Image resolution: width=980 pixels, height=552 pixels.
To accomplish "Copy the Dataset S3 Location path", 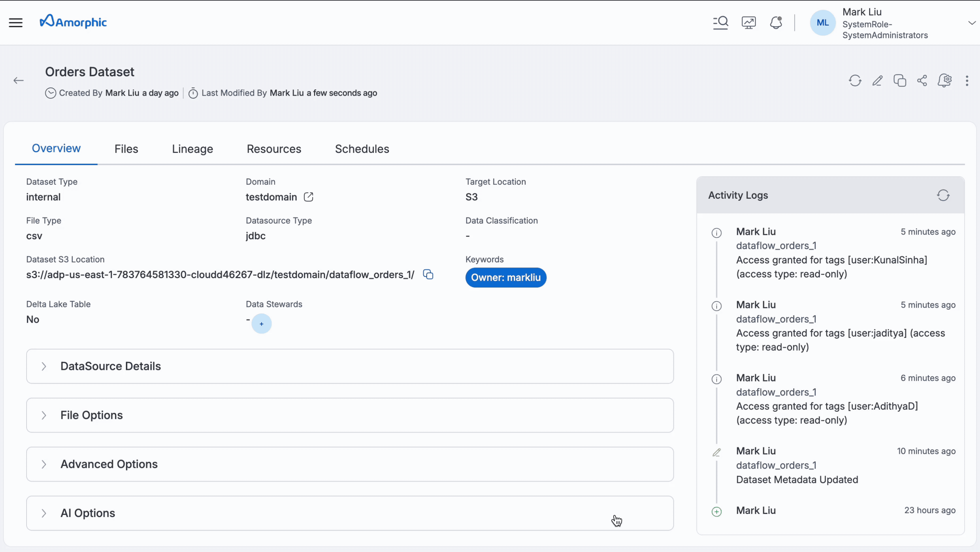I will tap(428, 274).
